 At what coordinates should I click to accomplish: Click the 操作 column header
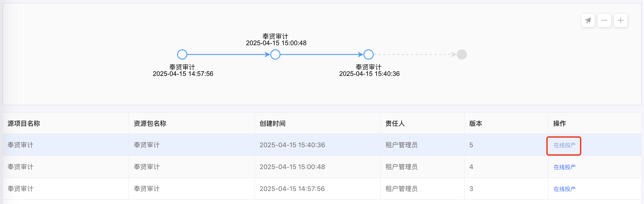[559, 123]
